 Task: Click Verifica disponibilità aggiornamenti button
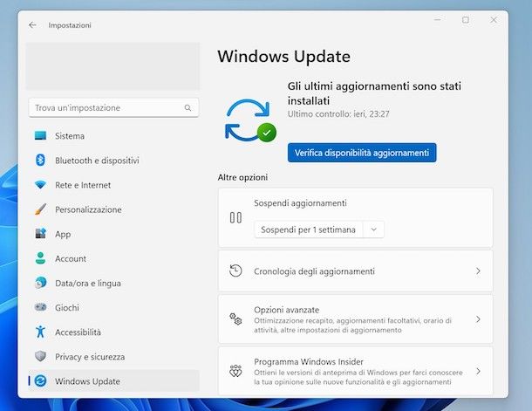click(362, 153)
